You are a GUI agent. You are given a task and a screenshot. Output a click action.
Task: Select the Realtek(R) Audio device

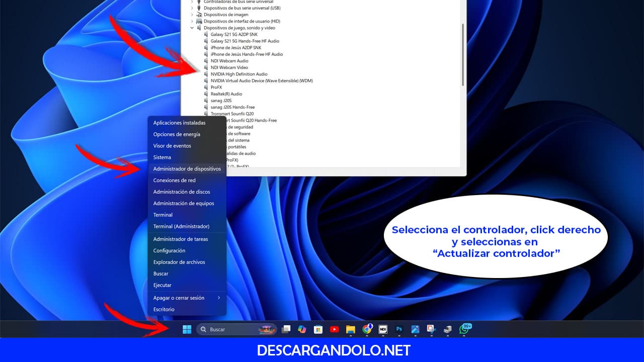226,94
